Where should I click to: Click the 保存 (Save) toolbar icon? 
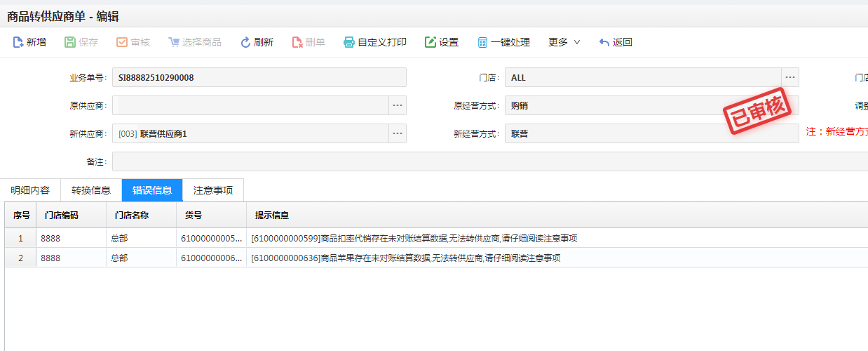pyautogui.click(x=70, y=42)
